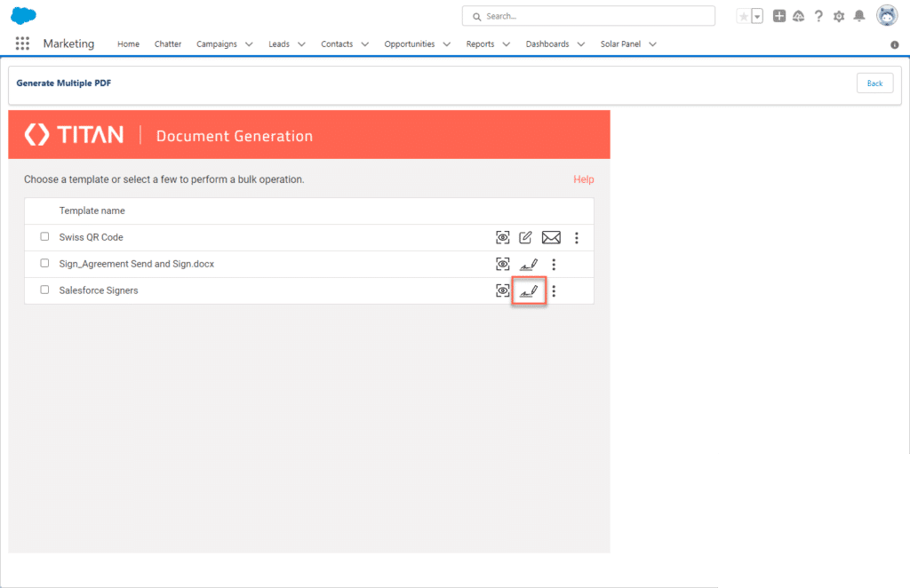The width and height of the screenshot is (910, 588).
Task: Expand the Opportunities tab dropdown
Action: [x=447, y=44]
